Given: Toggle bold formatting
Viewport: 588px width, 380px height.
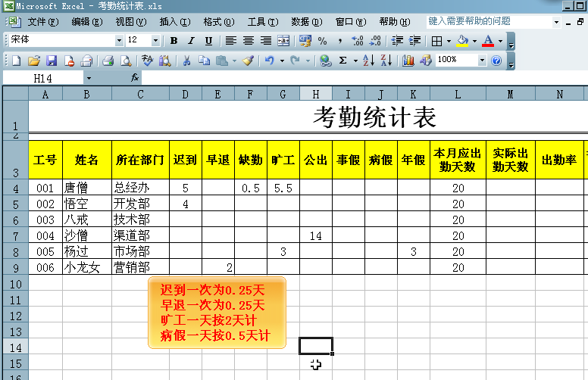Looking at the screenshot, I should click(x=174, y=41).
